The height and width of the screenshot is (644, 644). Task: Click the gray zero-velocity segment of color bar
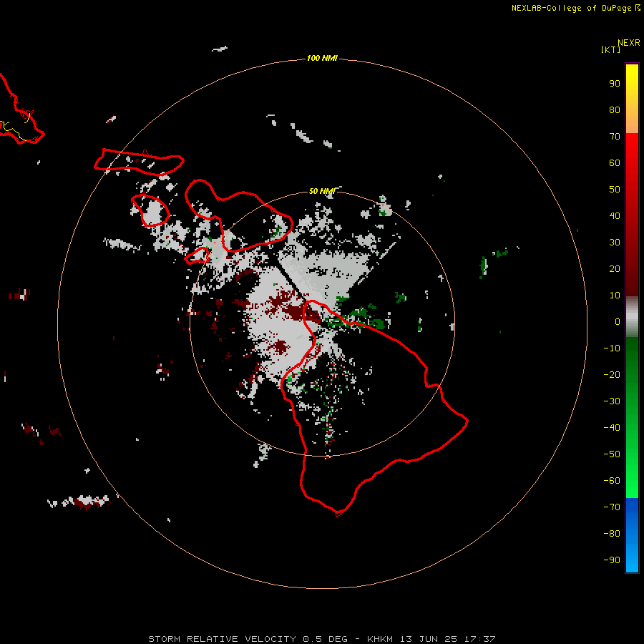click(632, 317)
